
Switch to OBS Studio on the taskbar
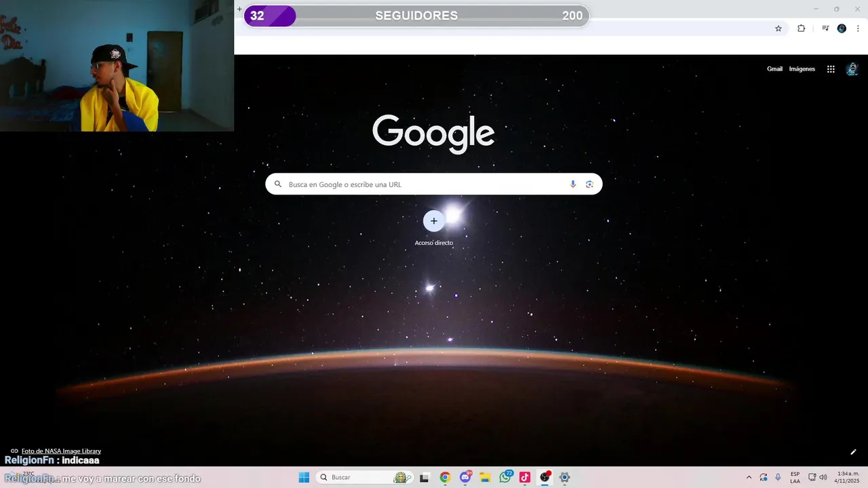545,477
